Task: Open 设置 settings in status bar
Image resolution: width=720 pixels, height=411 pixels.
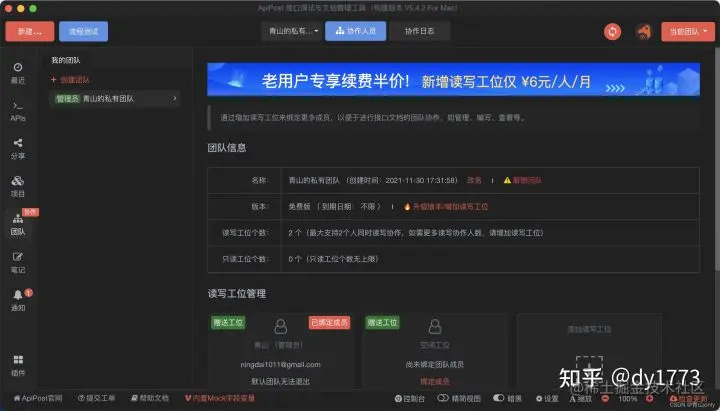Action: tap(547, 399)
